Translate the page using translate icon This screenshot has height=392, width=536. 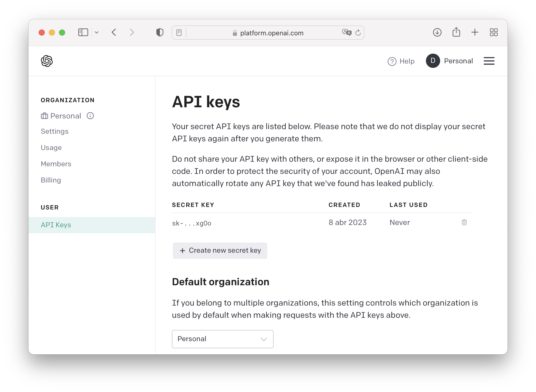coord(347,33)
